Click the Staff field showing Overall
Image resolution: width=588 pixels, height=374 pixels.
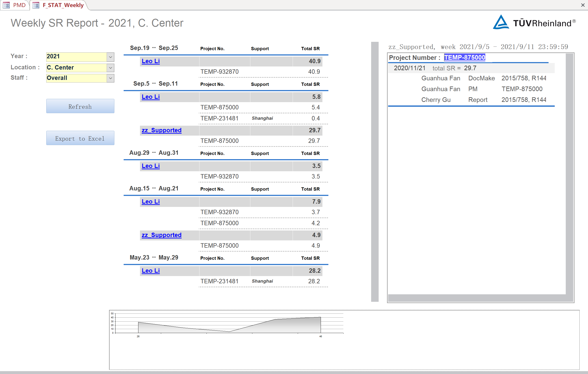point(76,78)
